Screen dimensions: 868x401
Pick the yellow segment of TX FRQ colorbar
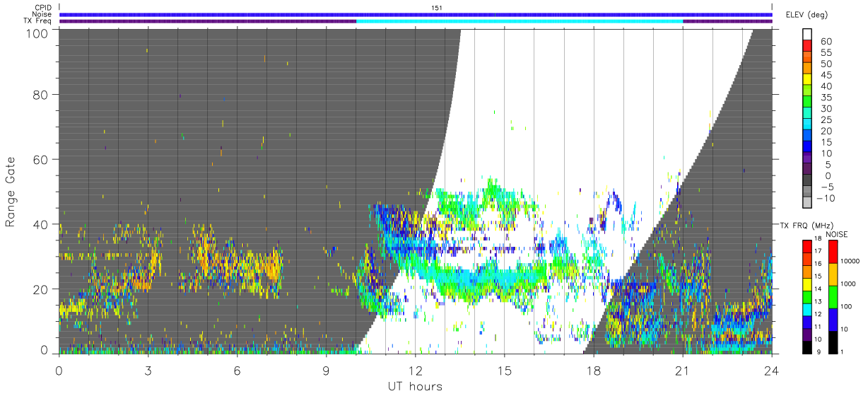coord(807,284)
